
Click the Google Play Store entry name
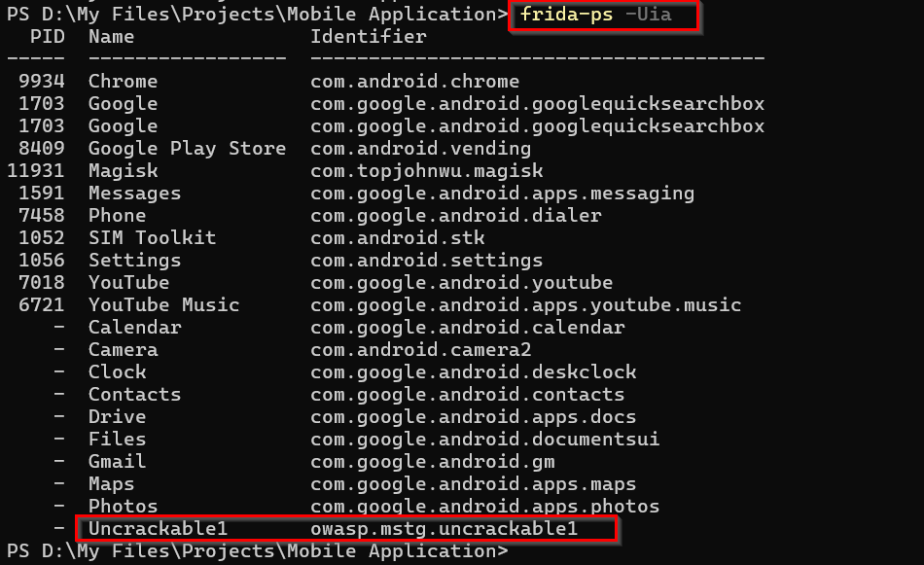tap(187, 149)
